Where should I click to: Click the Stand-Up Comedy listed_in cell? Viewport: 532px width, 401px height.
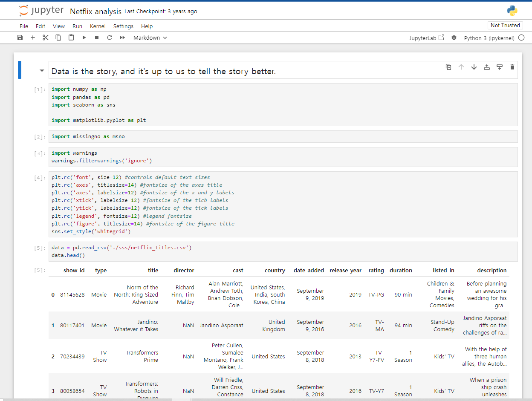point(442,326)
